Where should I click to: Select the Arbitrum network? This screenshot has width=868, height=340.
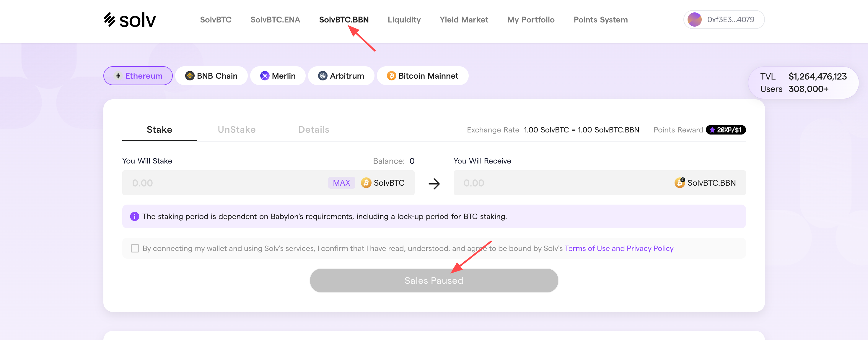point(341,76)
